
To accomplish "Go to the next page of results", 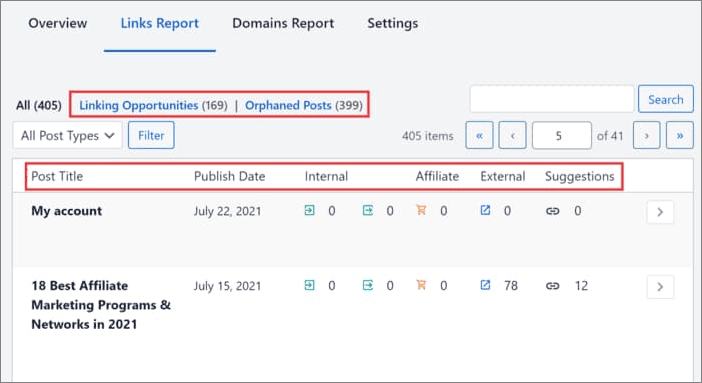I will [x=646, y=135].
